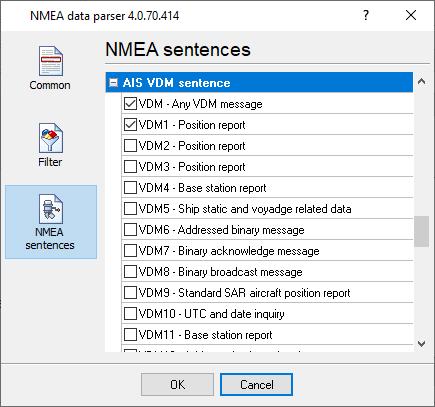Select the 'VDM6 - Addressed binary message' label text
The height and width of the screenshot is (407, 435).
point(221,230)
